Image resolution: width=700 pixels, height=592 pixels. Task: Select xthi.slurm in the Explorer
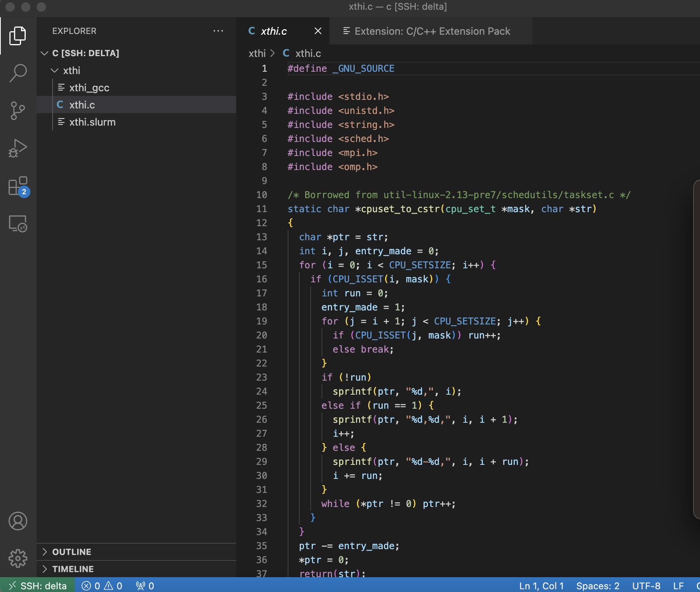click(x=92, y=122)
